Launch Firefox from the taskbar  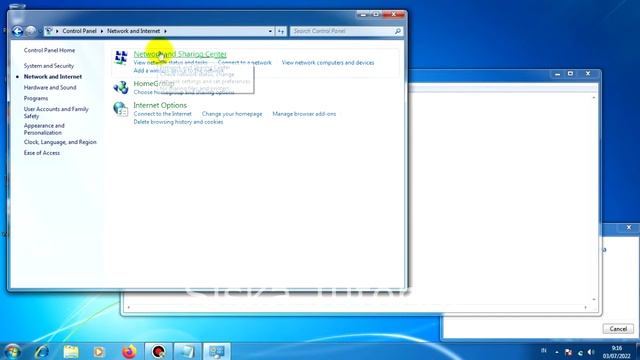pyautogui.click(x=129, y=351)
